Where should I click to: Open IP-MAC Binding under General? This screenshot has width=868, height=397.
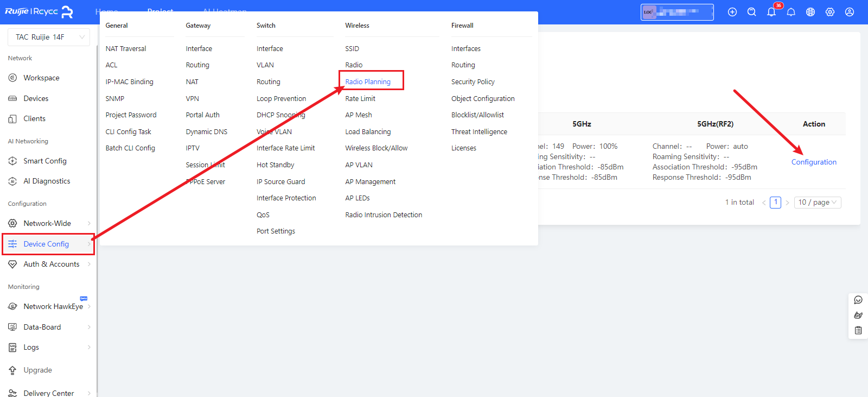pyautogui.click(x=129, y=81)
